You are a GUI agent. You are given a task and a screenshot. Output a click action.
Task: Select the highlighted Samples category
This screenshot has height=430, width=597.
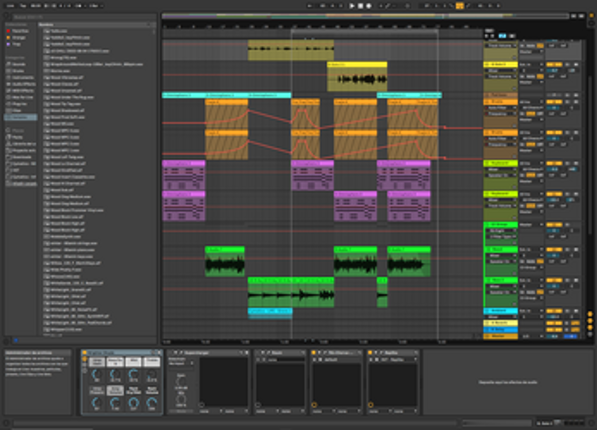21,117
